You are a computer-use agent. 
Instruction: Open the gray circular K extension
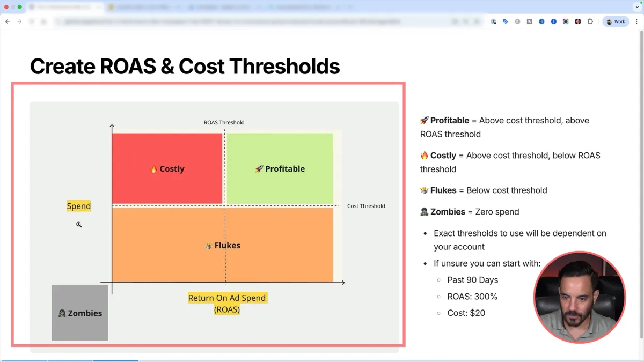[x=517, y=21]
